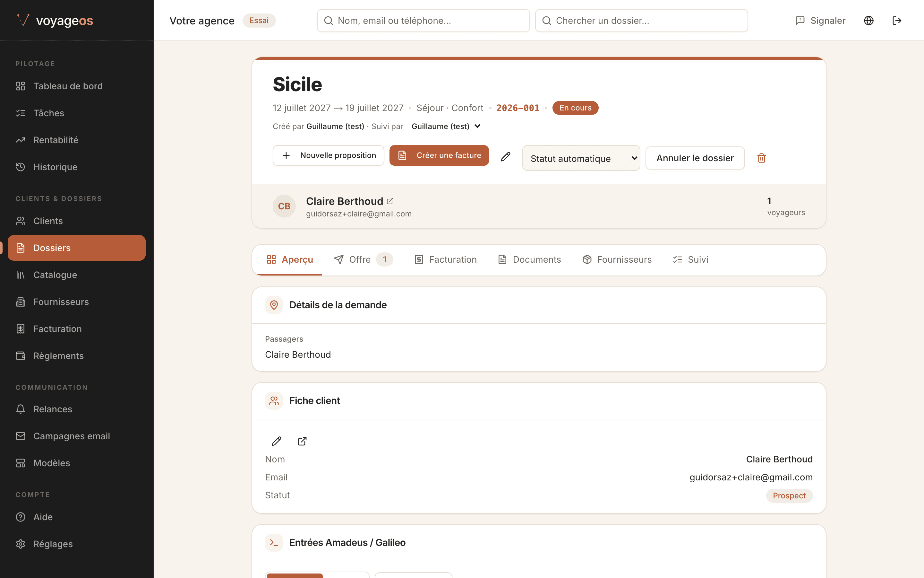Open client sheet via external link icon in Fiche client

click(x=302, y=441)
